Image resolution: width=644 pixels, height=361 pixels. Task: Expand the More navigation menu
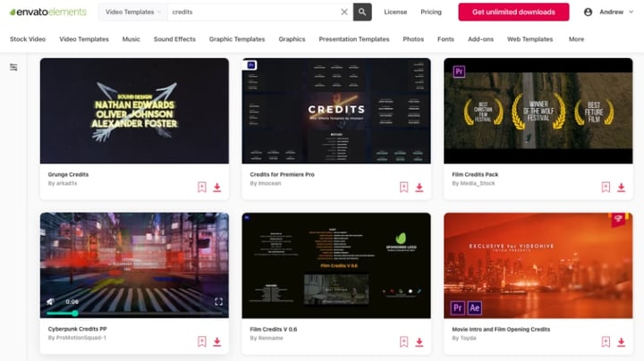(x=576, y=39)
